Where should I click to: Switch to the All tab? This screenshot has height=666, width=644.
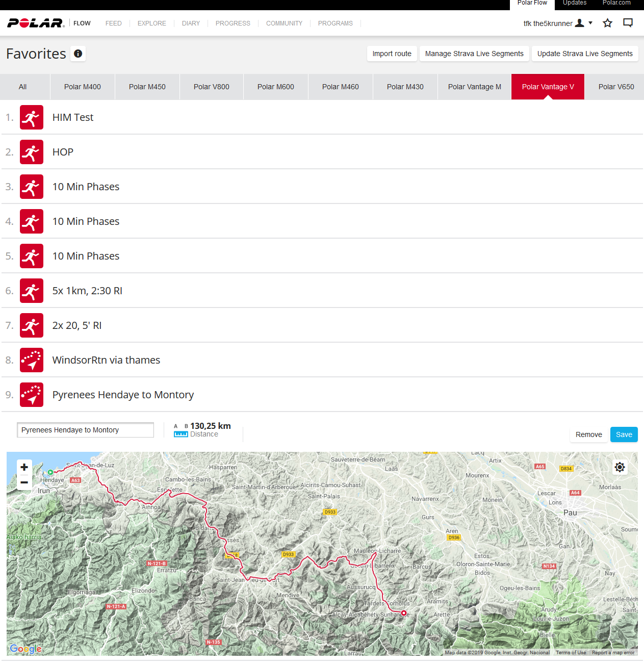tap(25, 87)
